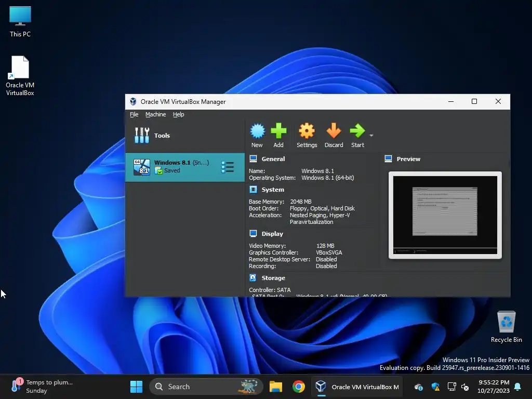The height and width of the screenshot is (399, 532).
Task: Click the Controller: SATA text
Action: (270, 290)
